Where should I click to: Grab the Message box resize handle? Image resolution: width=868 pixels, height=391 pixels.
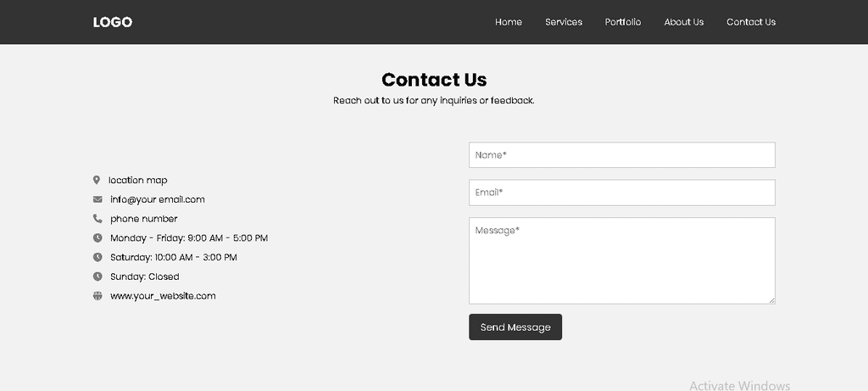(771, 299)
